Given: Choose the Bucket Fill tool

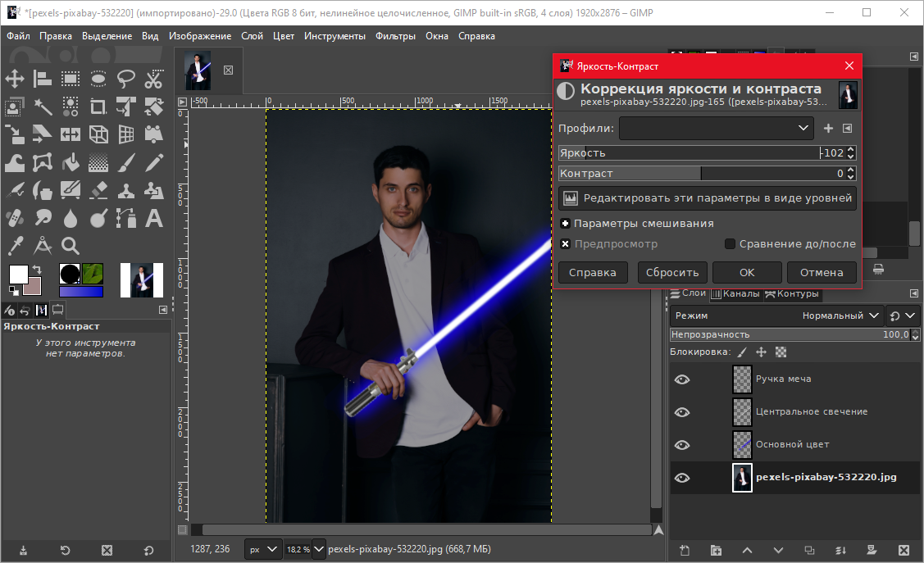Looking at the screenshot, I should (x=71, y=162).
